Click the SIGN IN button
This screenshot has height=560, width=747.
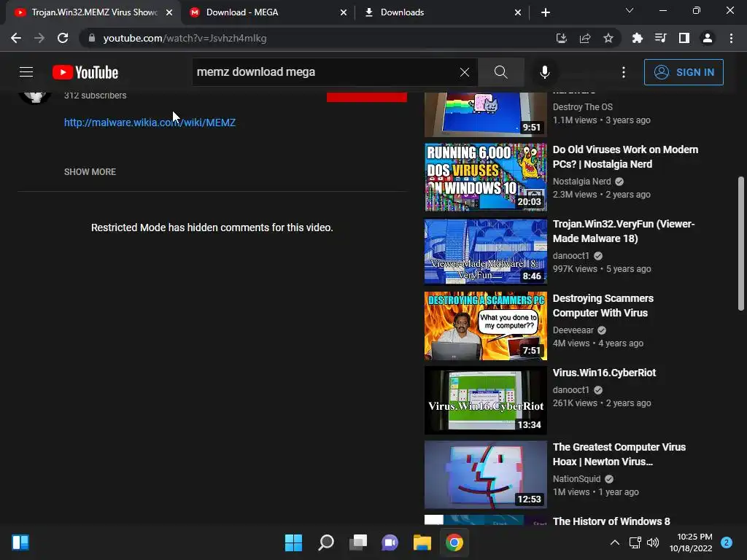(x=684, y=72)
